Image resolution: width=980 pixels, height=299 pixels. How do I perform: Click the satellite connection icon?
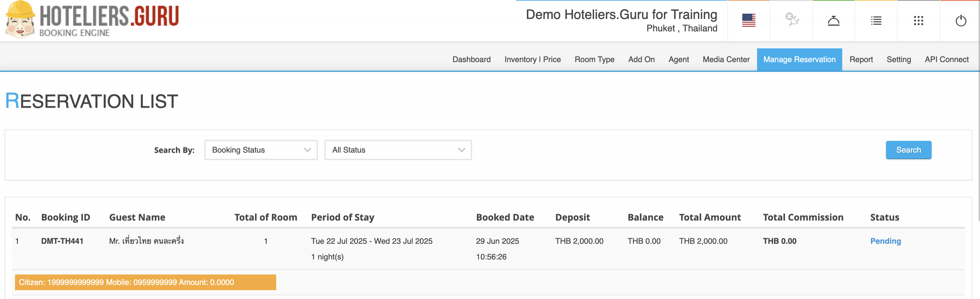coord(791,20)
